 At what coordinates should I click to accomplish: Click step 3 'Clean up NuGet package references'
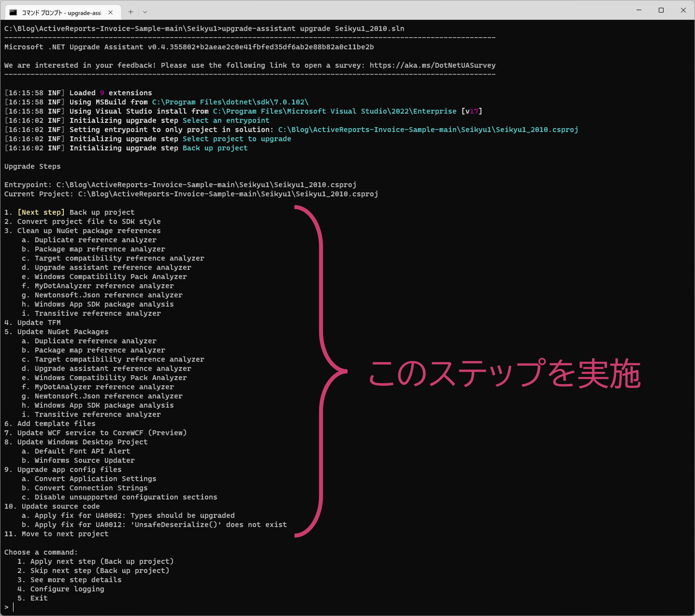[82, 231]
